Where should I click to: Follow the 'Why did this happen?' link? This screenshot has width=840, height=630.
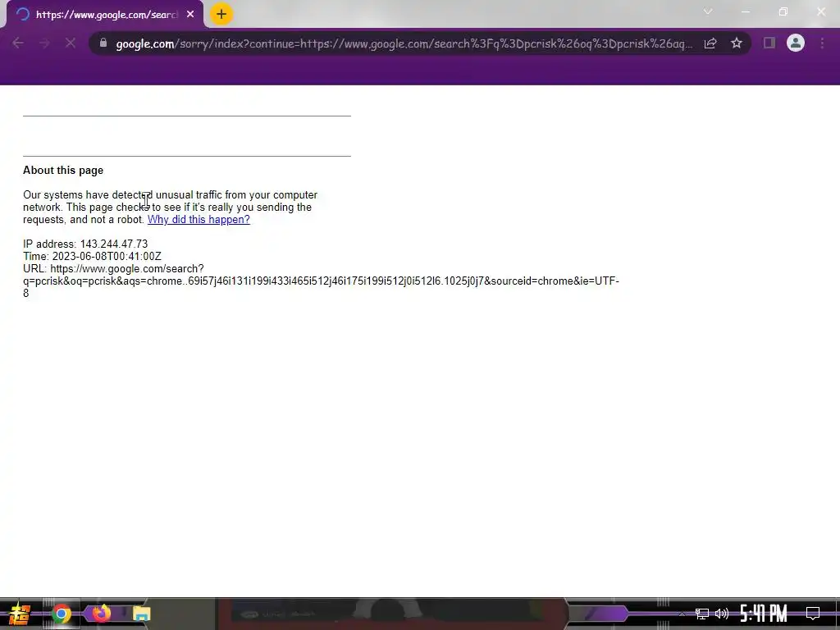coord(199,220)
